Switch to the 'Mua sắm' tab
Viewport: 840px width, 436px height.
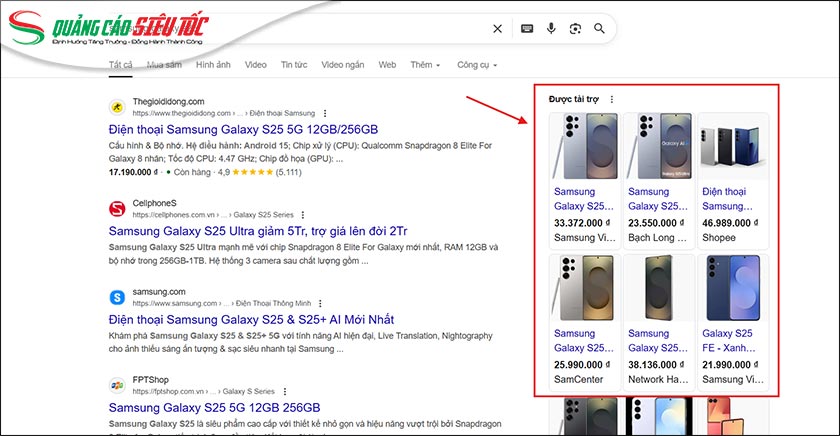pos(164,65)
